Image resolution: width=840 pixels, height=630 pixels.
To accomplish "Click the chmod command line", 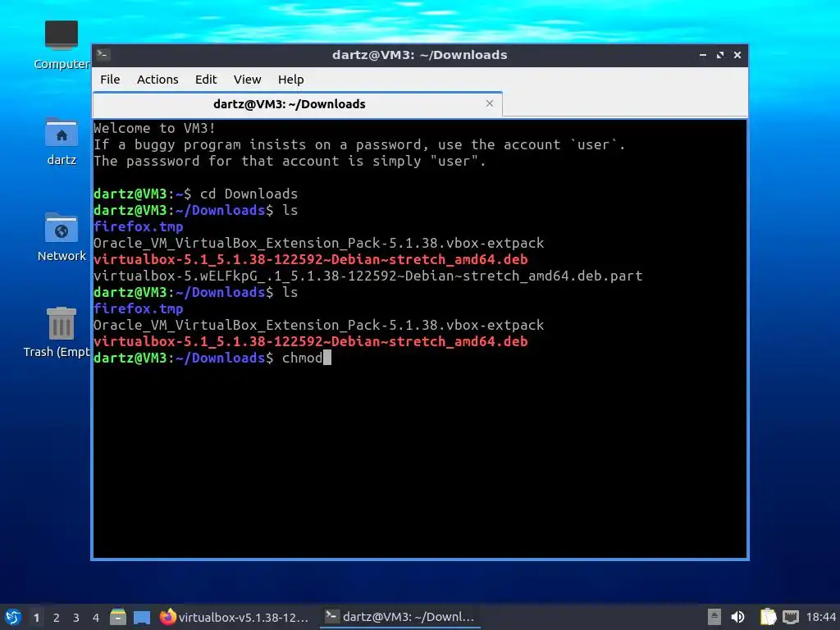I will 212,358.
